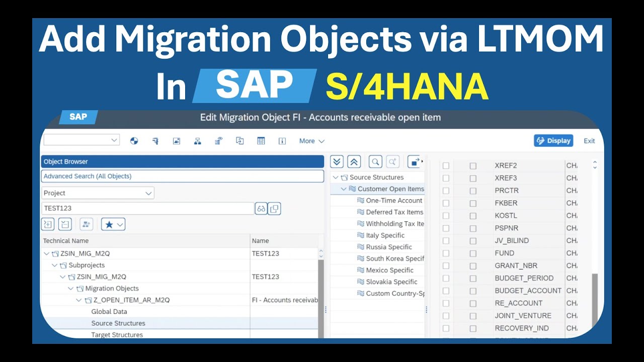This screenshot has width=644, height=362.
Task: Click the folder icon beside Z_OPEN_ITEM_AR_M2Q
Action: pyautogui.click(x=89, y=300)
